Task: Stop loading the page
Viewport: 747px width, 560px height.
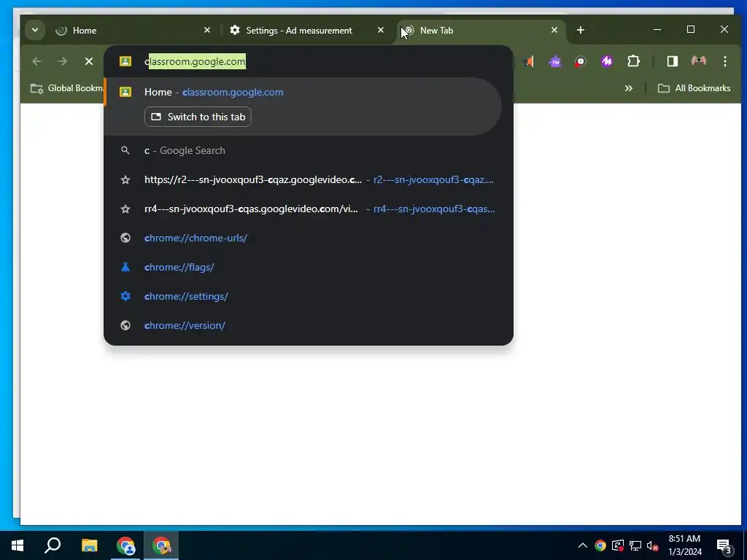Action: (88, 61)
